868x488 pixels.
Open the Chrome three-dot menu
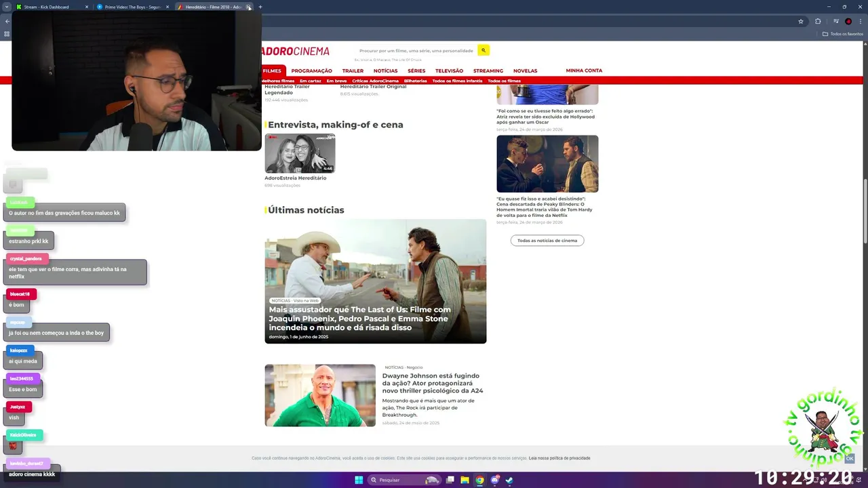coord(861,21)
